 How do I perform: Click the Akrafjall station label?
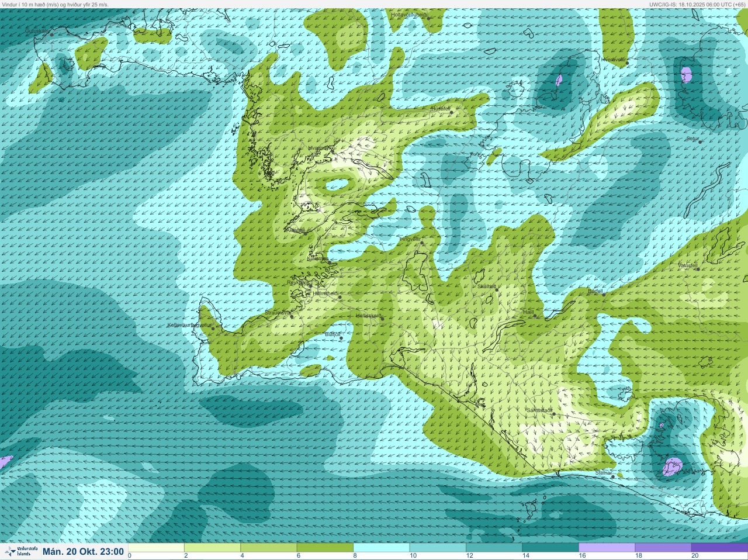point(296,230)
